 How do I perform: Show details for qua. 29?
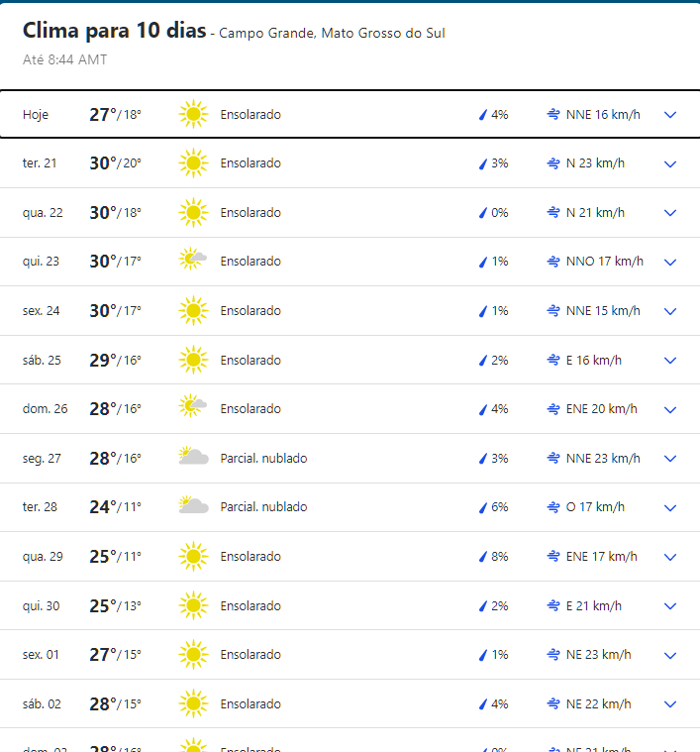point(670,557)
